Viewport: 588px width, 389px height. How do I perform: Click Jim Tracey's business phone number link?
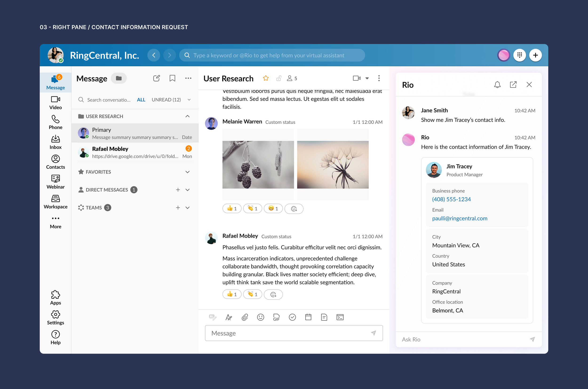tap(451, 199)
